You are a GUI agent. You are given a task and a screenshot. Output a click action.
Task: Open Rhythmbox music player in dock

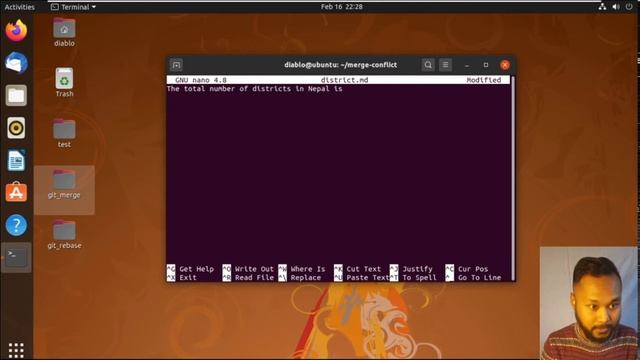pyautogui.click(x=16, y=128)
